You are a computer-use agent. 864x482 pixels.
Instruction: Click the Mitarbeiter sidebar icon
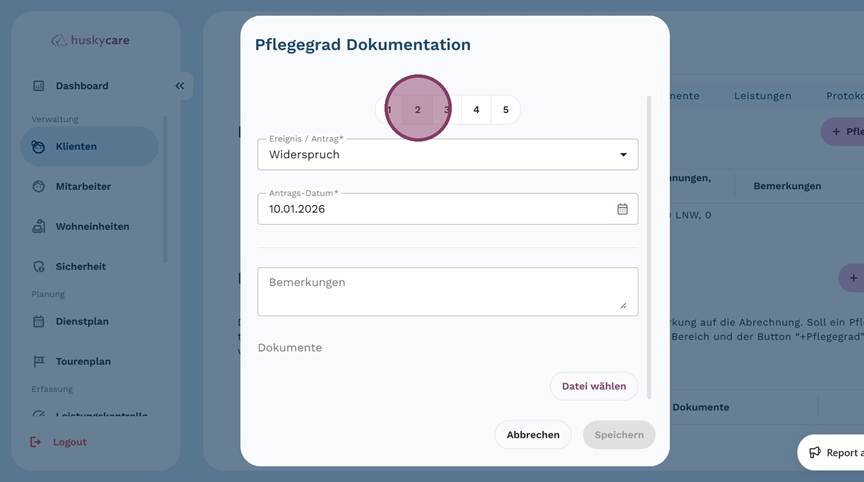pyautogui.click(x=39, y=186)
